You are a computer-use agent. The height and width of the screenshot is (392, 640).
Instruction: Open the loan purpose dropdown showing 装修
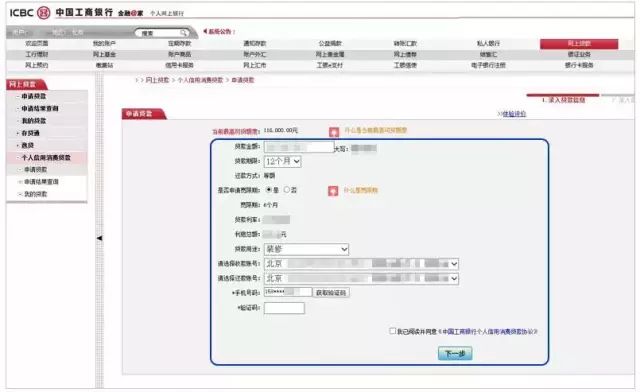click(307, 249)
